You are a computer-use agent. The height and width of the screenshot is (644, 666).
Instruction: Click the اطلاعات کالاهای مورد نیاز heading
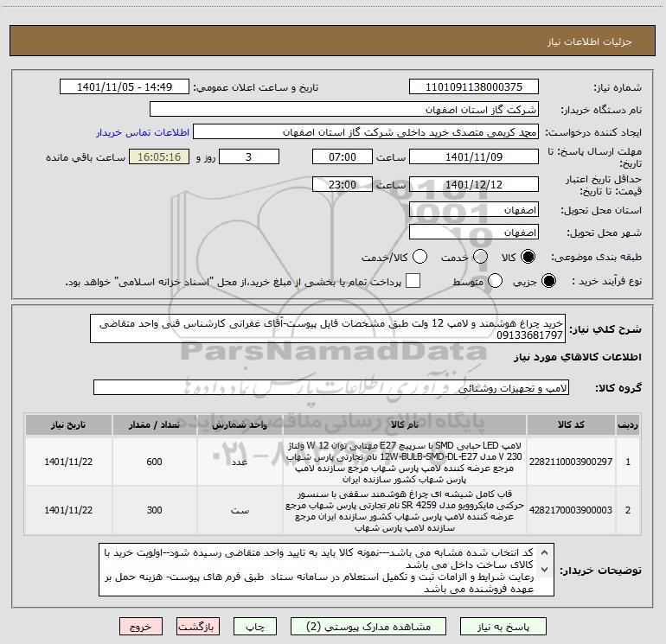(577, 357)
